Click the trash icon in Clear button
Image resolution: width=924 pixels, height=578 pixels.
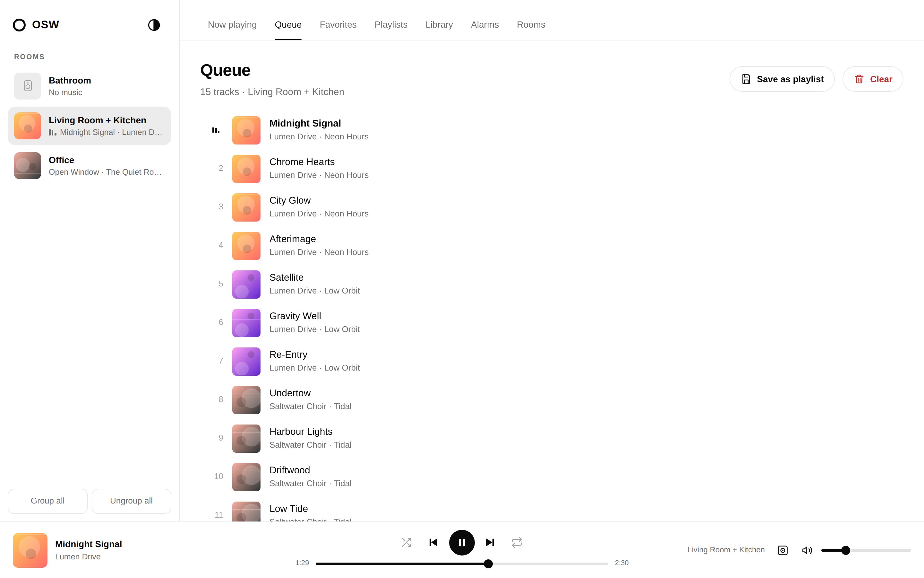pos(859,79)
